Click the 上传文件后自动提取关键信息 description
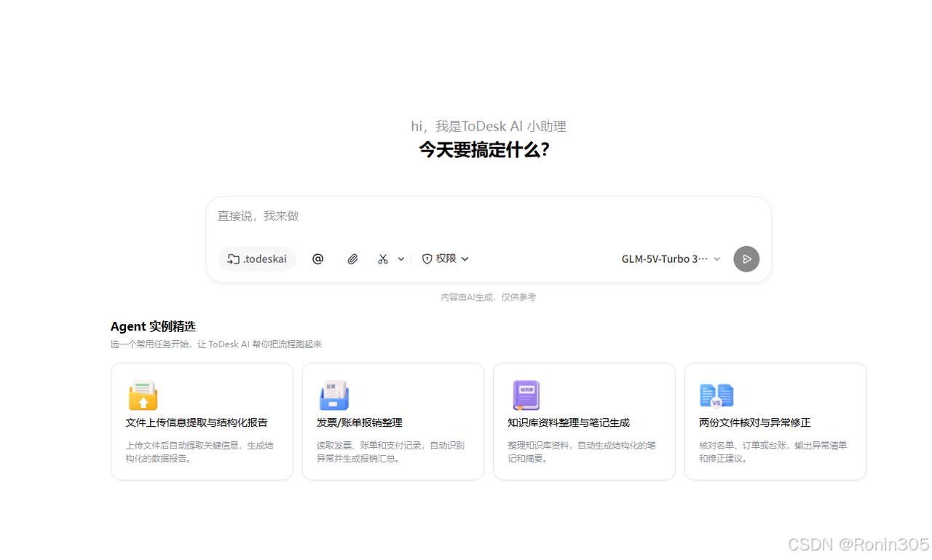The height and width of the screenshot is (560, 932). coord(200,452)
